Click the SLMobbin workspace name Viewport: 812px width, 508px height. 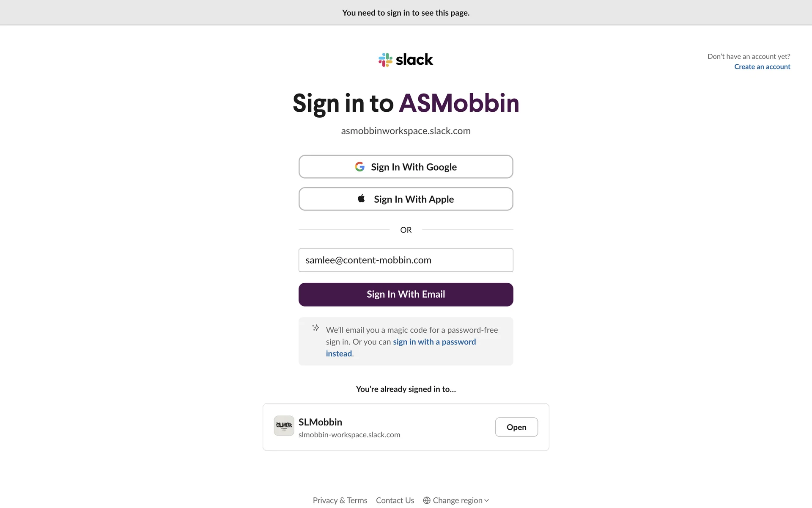[320, 422]
